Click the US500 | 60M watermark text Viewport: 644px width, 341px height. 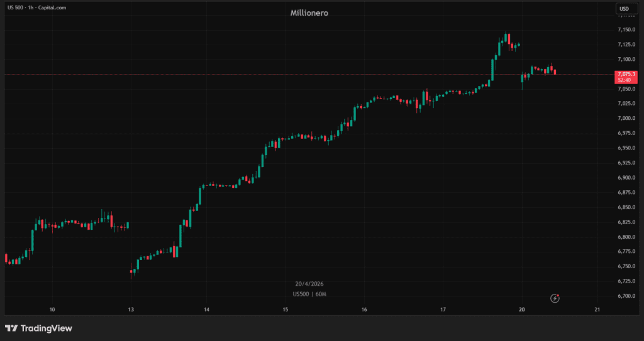[x=309, y=294]
